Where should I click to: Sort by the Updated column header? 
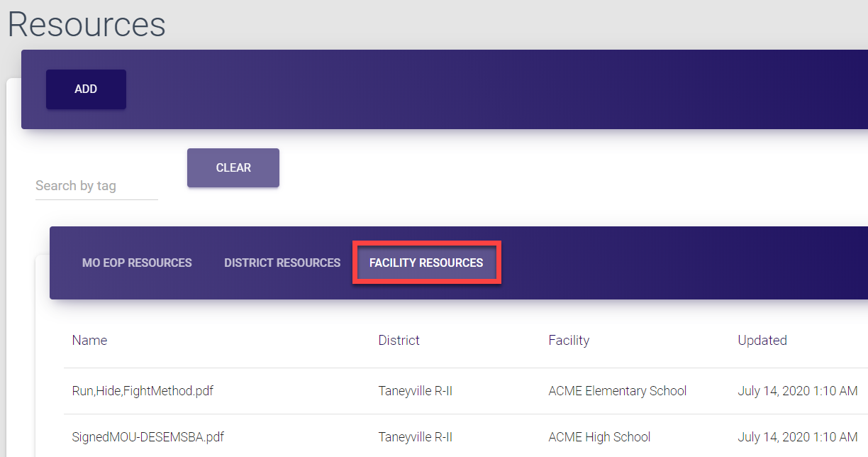[762, 341]
